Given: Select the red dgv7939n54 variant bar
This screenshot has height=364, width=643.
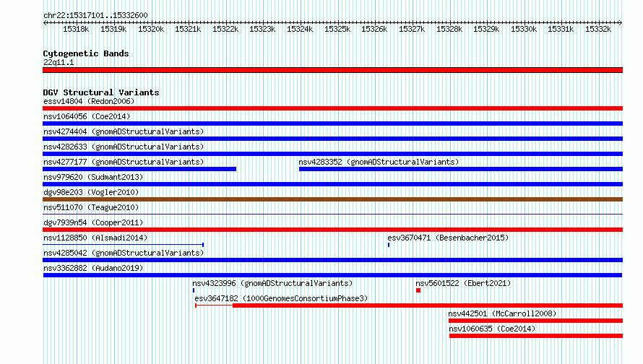Looking at the screenshot, I should click(332, 230).
